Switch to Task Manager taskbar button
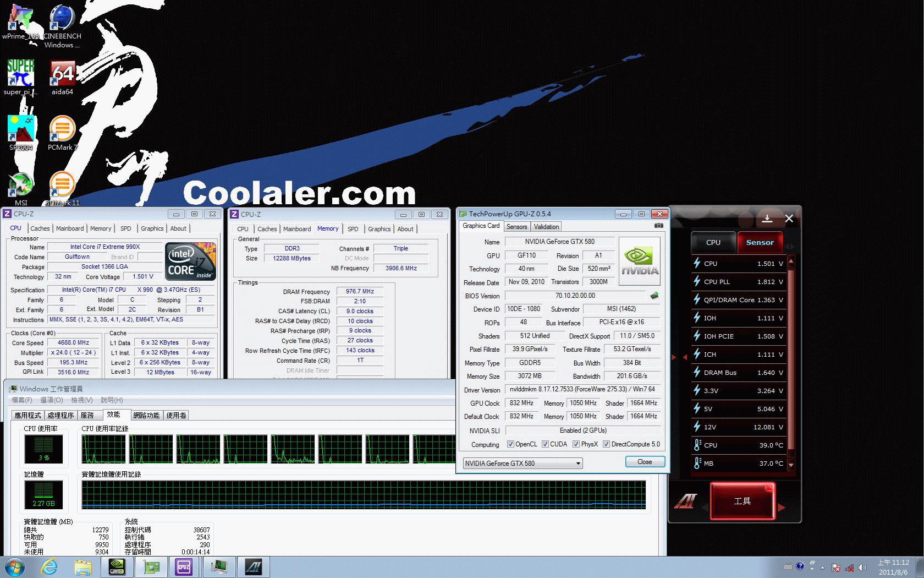This screenshot has width=924, height=578. (x=219, y=567)
